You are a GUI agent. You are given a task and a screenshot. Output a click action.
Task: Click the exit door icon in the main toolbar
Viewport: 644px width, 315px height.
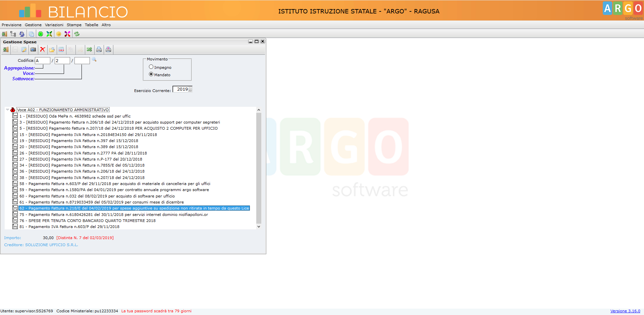(4, 34)
